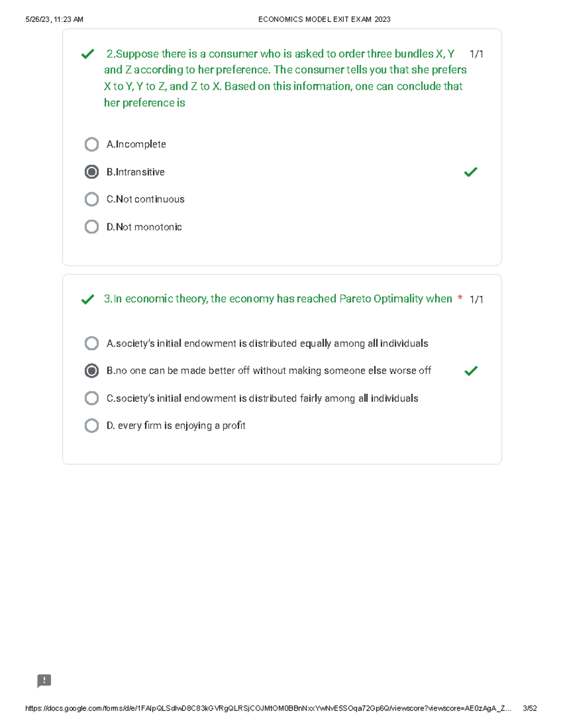
Task: Open the report problem exclamation icon
Action: pos(44,681)
